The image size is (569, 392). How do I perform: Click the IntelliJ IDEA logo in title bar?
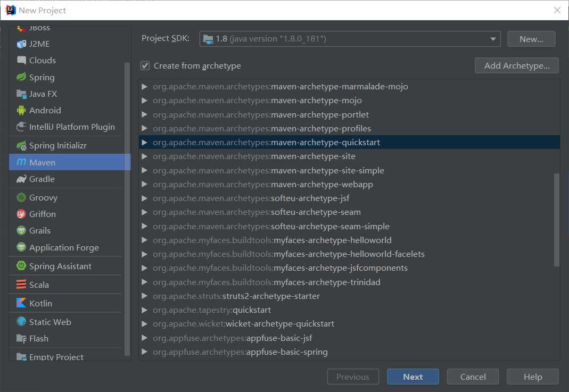tap(11, 10)
